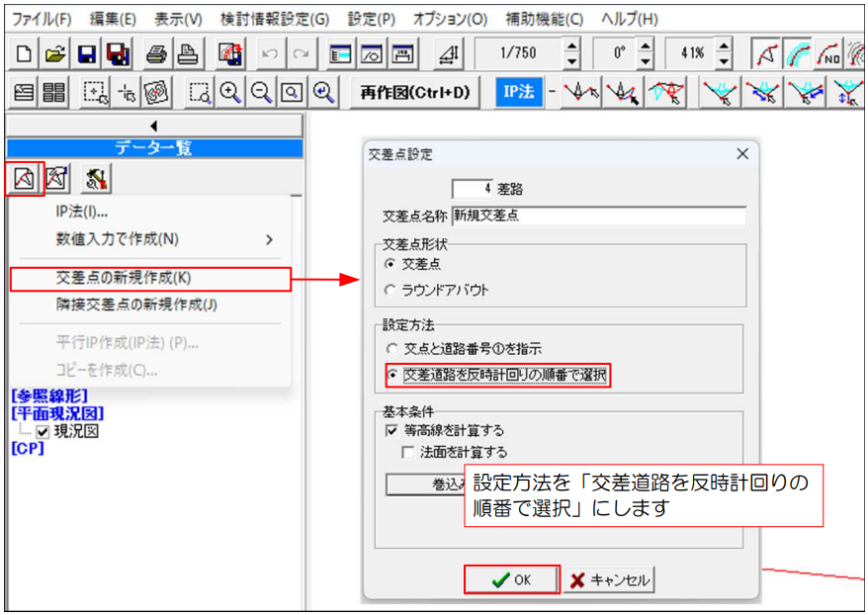Image resolution: width=868 pixels, height=615 pixels.
Task: Click the NO station numbering icon
Action: (x=828, y=53)
